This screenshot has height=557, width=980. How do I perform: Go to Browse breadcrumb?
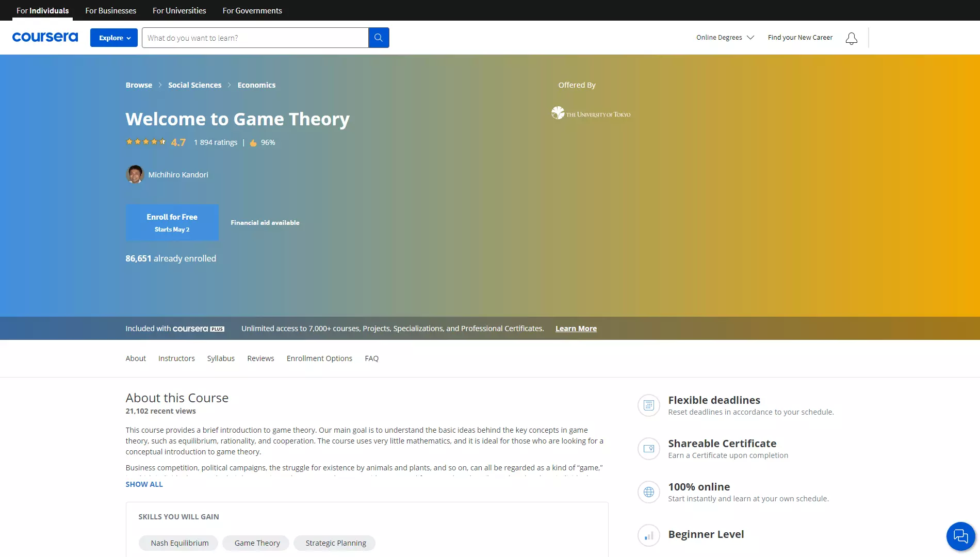tap(139, 85)
